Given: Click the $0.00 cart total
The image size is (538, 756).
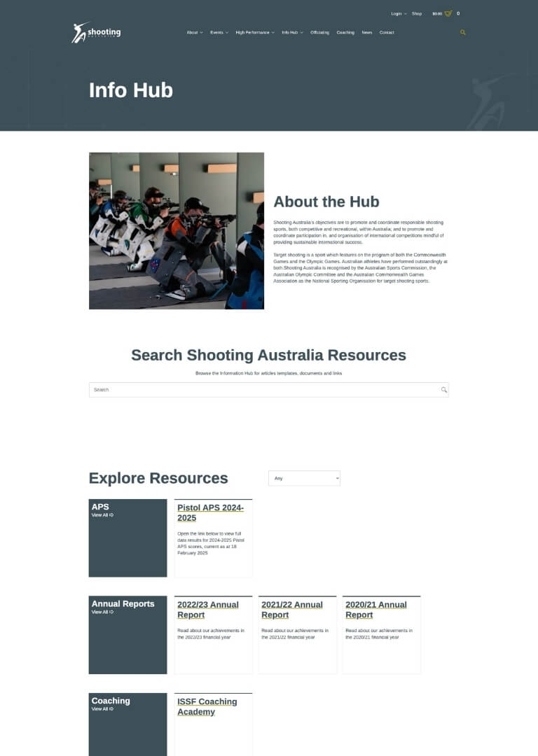Looking at the screenshot, I should coord(437,13).
